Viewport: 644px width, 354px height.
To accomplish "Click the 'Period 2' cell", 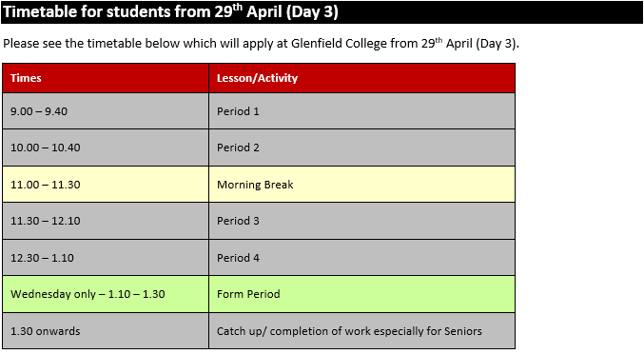I will [361, 147].
